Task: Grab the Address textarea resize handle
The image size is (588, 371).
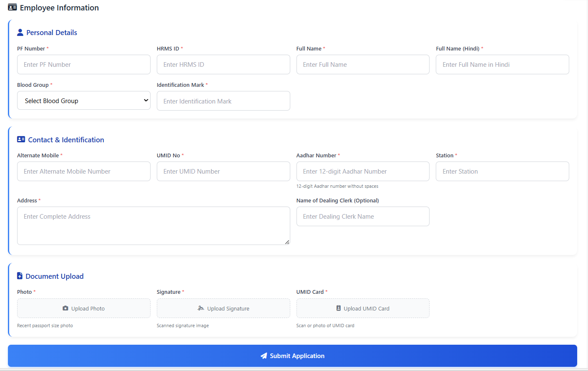Action: click(287, 242)
